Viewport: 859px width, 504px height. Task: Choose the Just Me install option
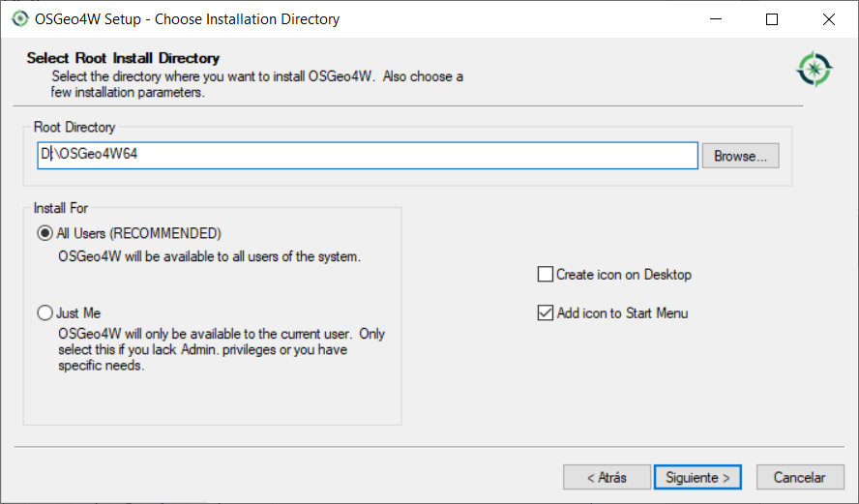click(x=44, y=313)
